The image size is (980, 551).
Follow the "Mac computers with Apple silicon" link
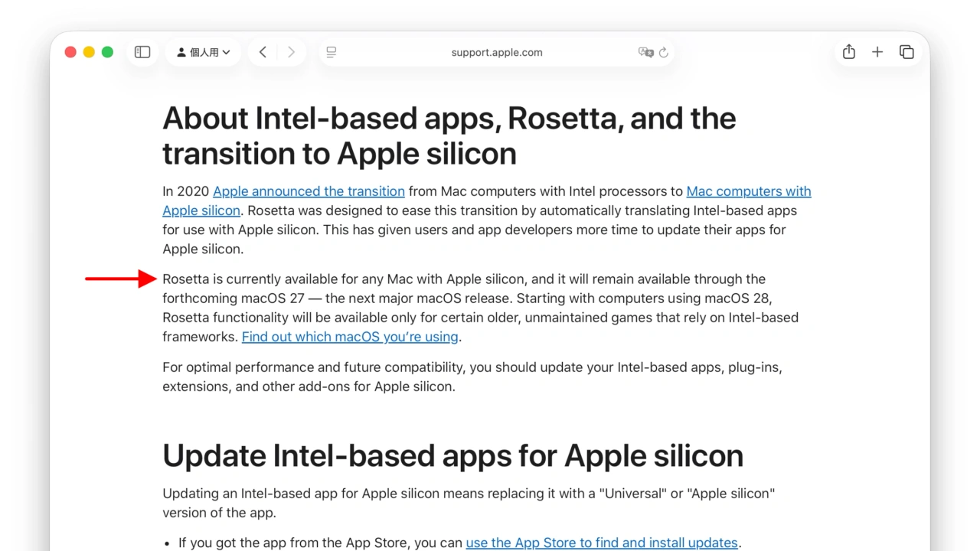749,191
